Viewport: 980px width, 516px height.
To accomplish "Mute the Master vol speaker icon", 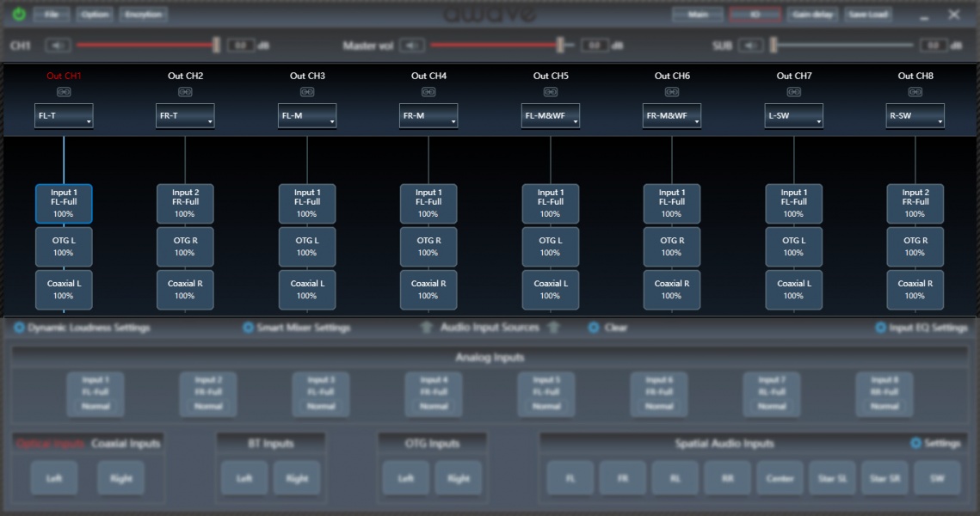I will pyautogui.click(x=412, y=46).
